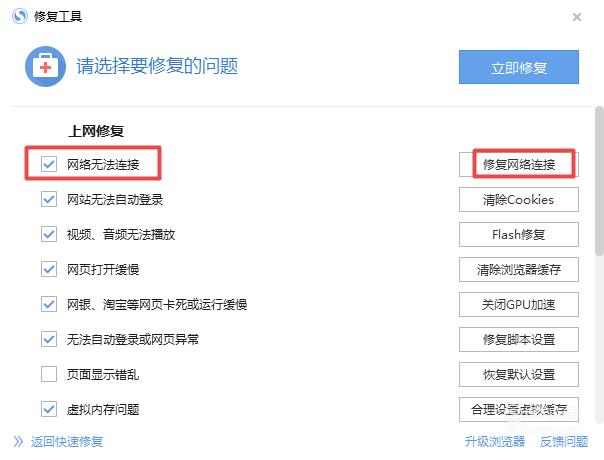Click the 关闭GPU加速 button
Screen dimensions: 604x460
518,305
